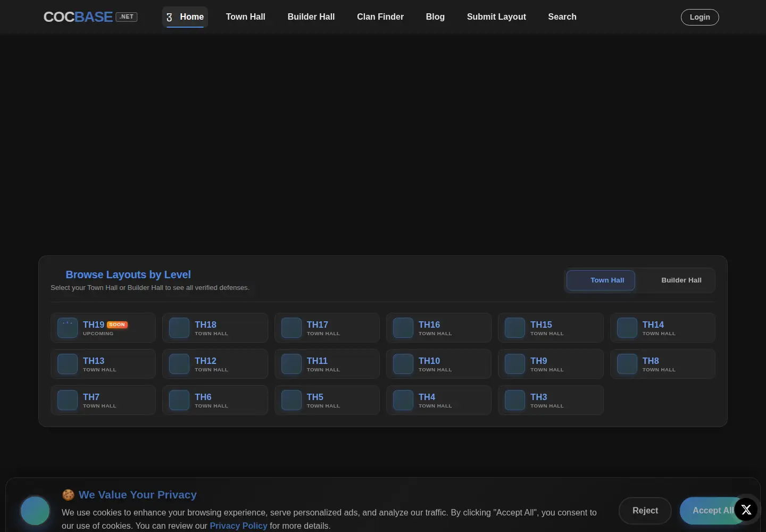This screenshot has width=766, height=532.
Task: Open Submit Layout page
Action: click(496, 17)
